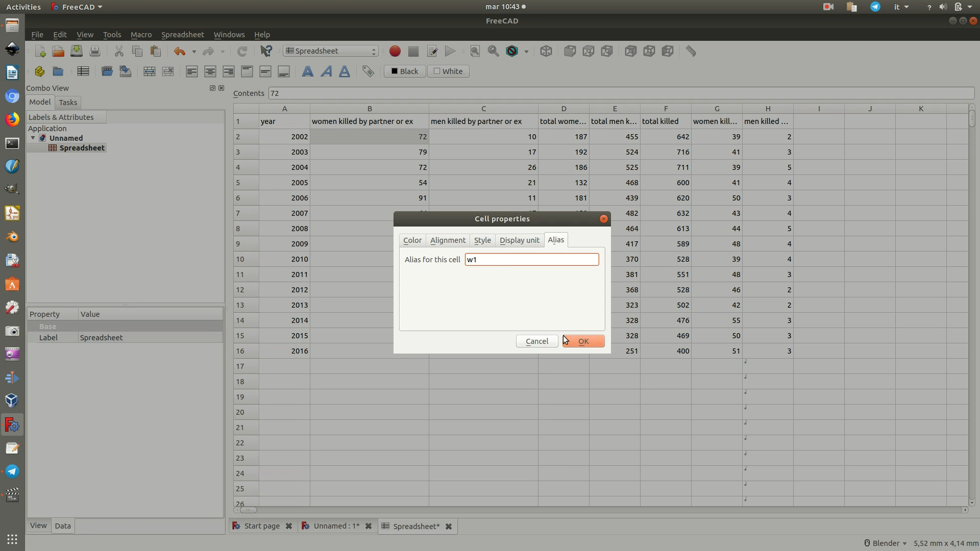The height and width of the screenshot is (551, 980).
Task: Confirm the alias with OK
Action: click(583, 341)
